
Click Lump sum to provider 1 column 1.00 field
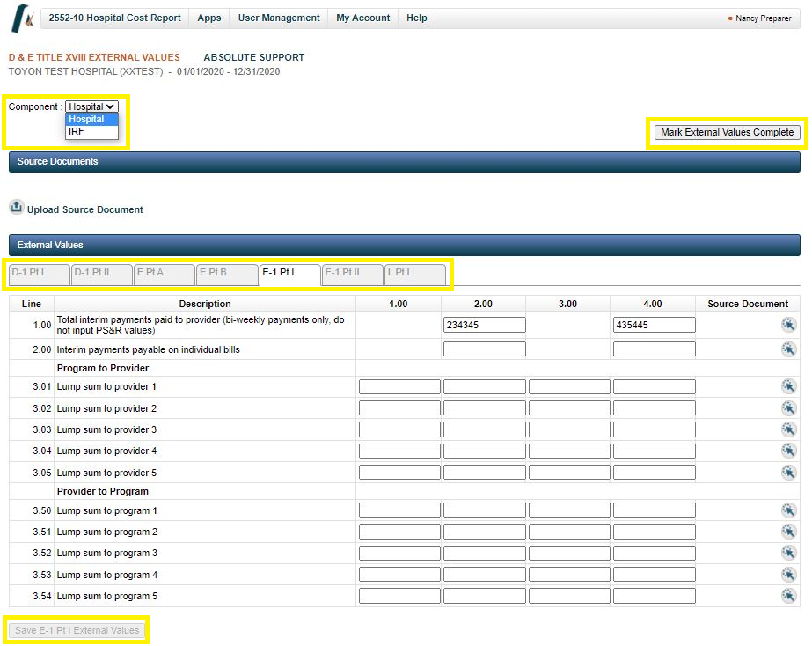(x=399, y=386)
